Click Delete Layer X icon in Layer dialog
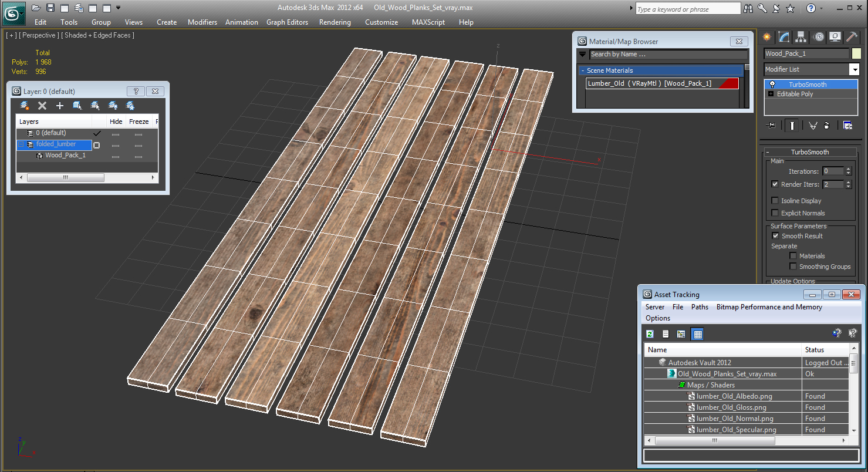 (42, 106)
